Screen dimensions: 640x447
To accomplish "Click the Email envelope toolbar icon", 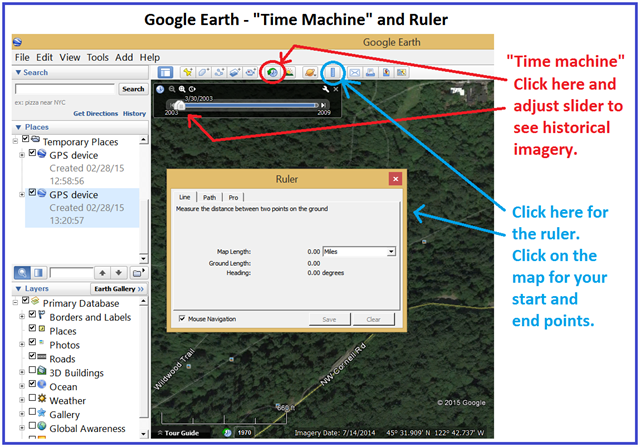I will point(354,73).
